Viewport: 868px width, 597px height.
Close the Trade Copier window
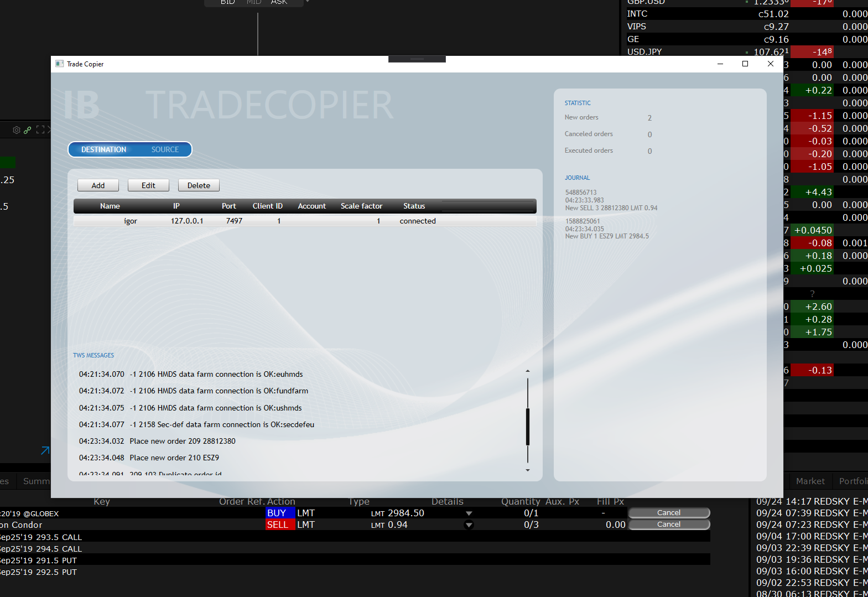click(771, 64)
